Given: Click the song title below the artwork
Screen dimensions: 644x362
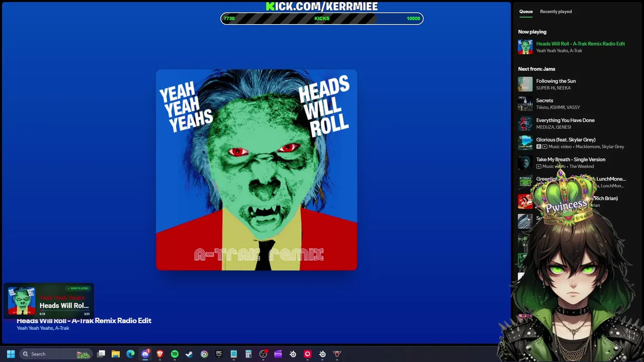Looking at the screenshot, I should (x=84, y=321).
